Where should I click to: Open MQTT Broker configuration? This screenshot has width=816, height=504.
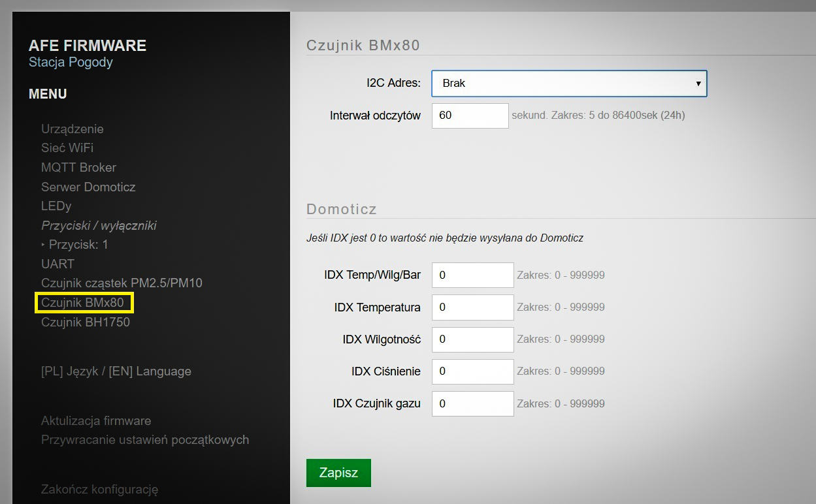(78, 167)
